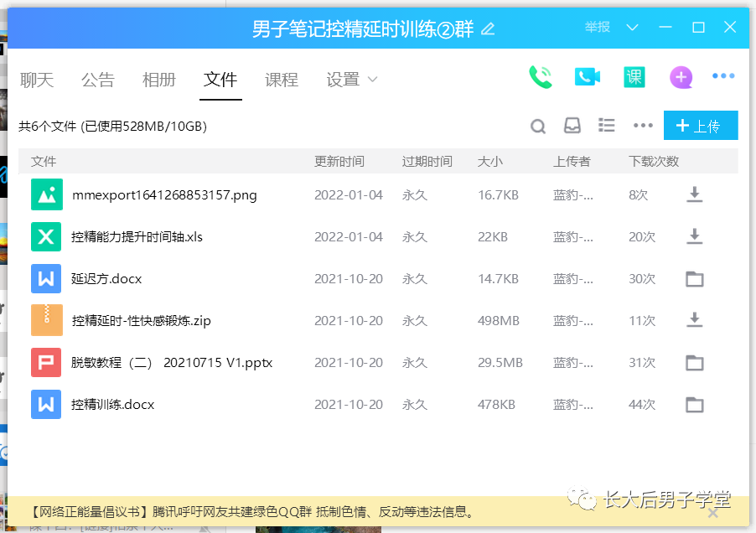The width and height of the screenshot is (756, 533).
Task: Download 控精延时-性快感锻炼.zip
Action: (x=694, y=320)
